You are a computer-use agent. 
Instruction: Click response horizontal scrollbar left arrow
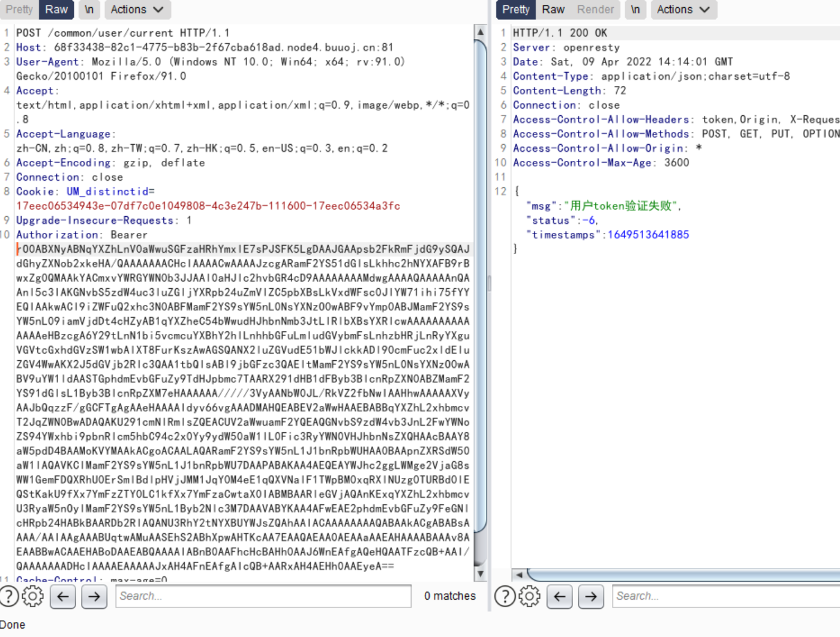(520, 575)
